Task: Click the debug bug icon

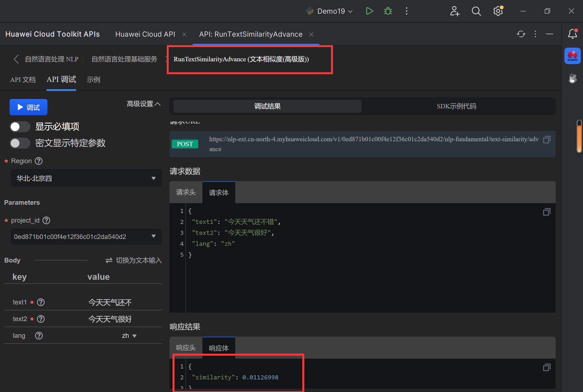Action: [x=388, y=11]
